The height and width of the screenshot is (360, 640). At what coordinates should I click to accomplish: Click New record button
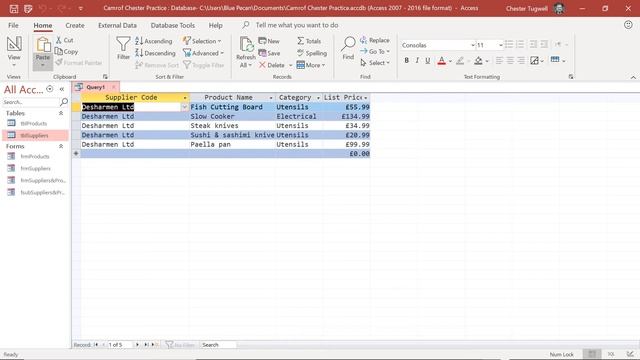click(x=269, y=41)
